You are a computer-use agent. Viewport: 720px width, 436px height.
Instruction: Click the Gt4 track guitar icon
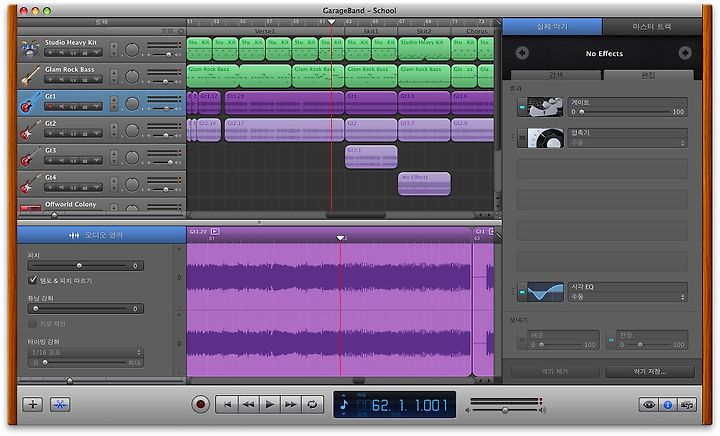pos(30,184)
